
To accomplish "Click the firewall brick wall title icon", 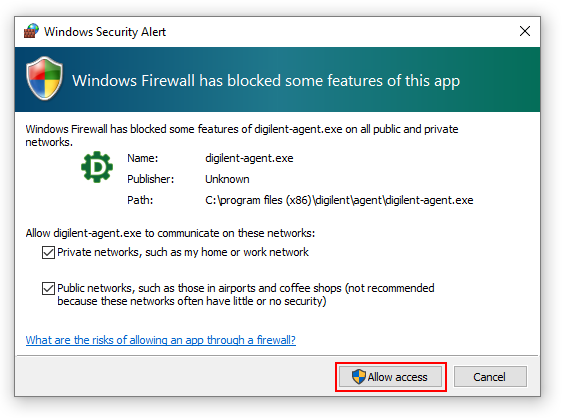I will click(x=31, y=31).
